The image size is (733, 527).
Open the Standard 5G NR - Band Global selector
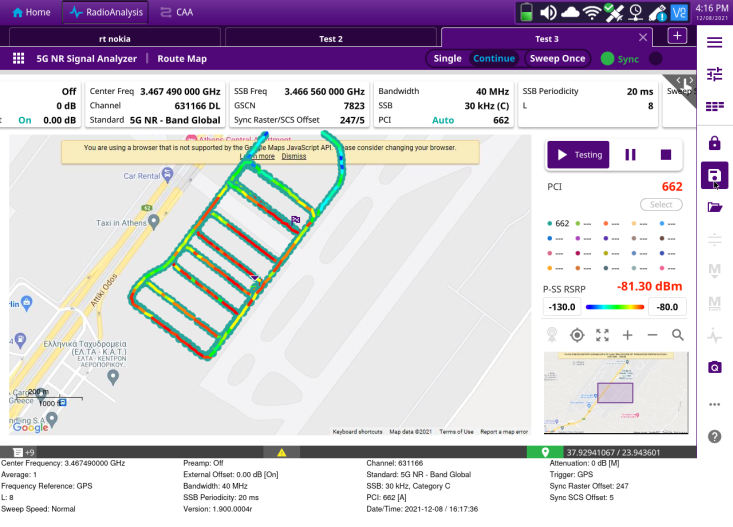click(x=155, y=120)
